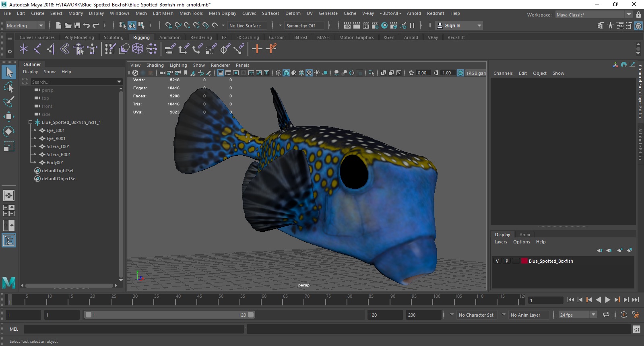Click the single-pane layout icon
The width and height of the screenshot is (644, 346).
pyautogui.click(x=9, y=196)
